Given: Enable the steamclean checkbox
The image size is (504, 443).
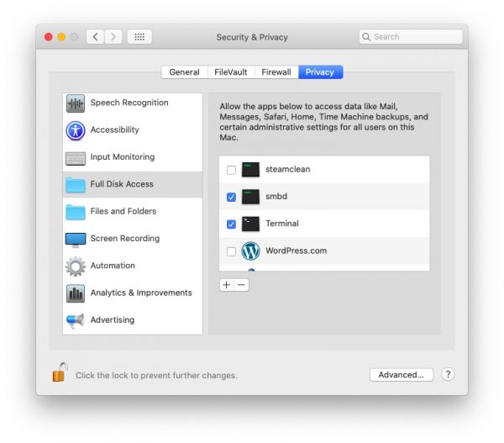Looking at the screenshot, I should pyautogui.click(x=231, y=170).
